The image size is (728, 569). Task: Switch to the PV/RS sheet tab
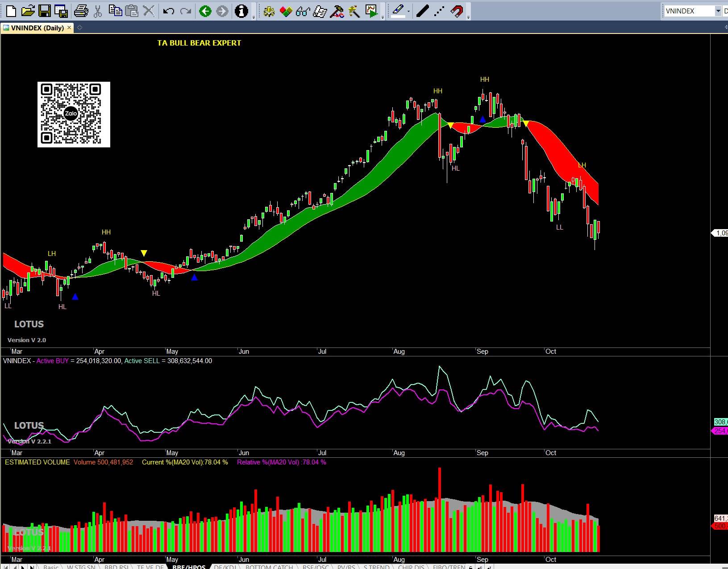pyautogui.click(x=346, y=566)
